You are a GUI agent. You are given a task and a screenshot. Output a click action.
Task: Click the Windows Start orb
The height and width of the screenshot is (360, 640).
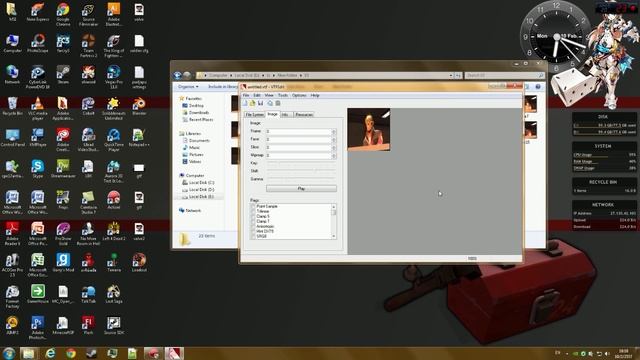click(x=9, y=353)
